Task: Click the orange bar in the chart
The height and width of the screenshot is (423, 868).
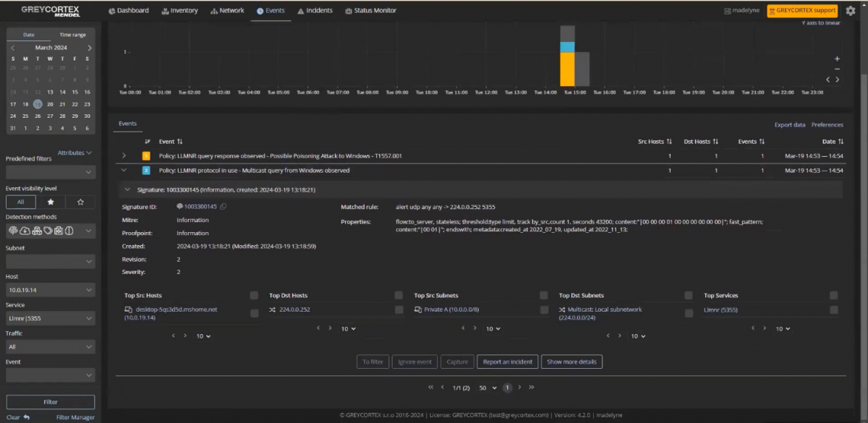Action: (x=568, y=69)
